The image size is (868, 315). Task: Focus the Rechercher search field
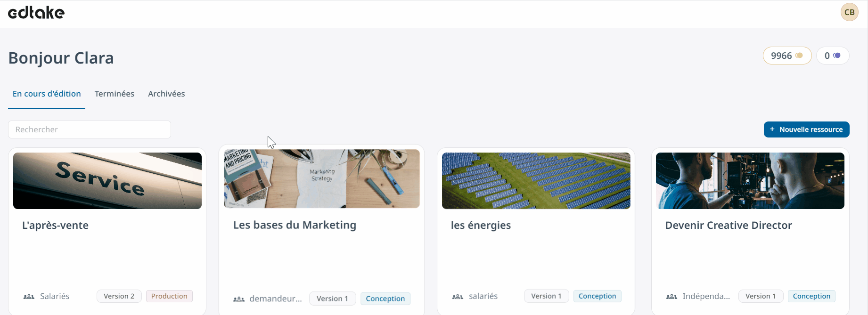(x=90, y=129)
